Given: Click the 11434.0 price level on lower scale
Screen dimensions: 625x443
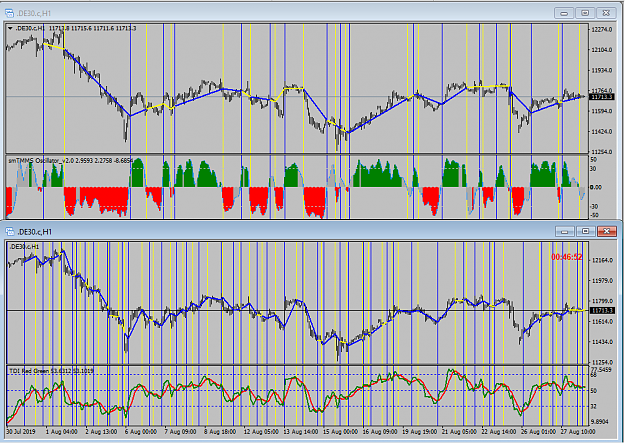Looking at the screenshot, I should click(x=602, y=342).
